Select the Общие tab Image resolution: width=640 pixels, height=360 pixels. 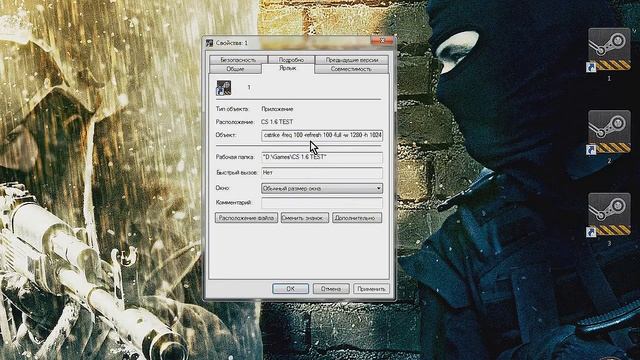click(235, 69)
